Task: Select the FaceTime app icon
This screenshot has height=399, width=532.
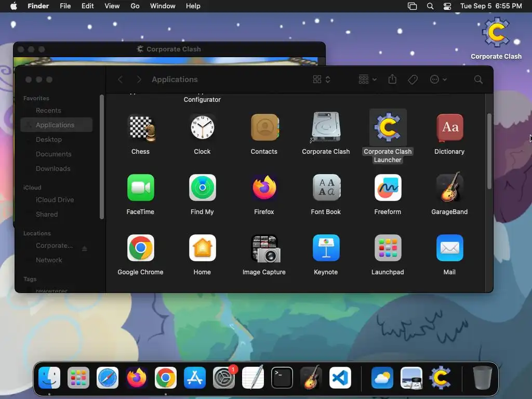Action: (140, 188)
